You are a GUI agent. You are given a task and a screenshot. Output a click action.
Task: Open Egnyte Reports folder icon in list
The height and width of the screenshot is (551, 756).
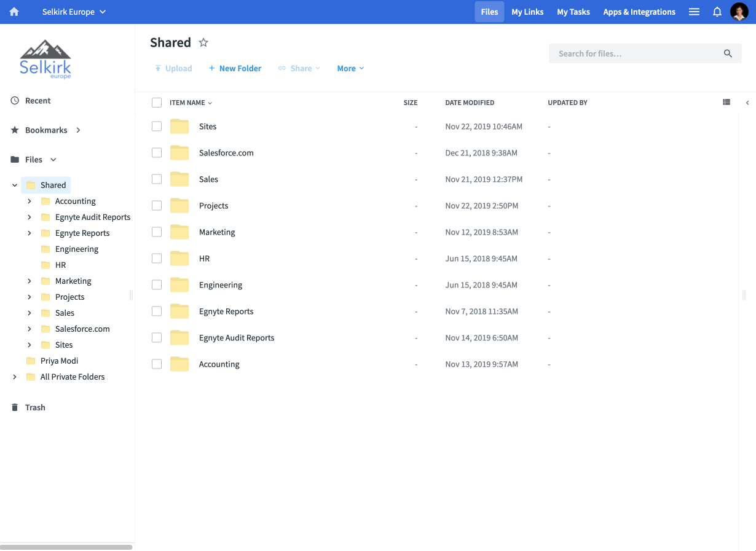179,311
